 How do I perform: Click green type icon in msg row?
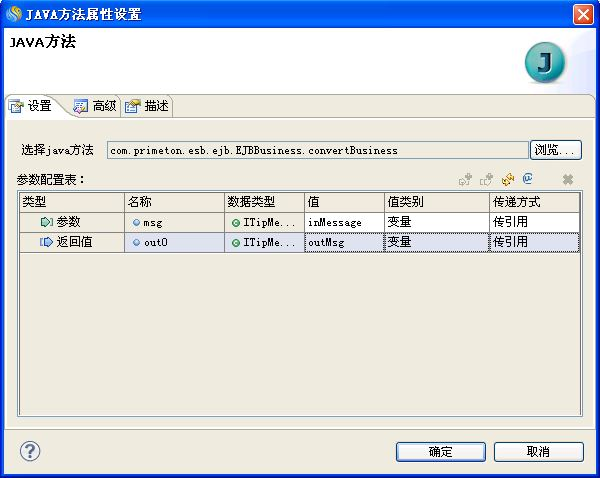[x=236, y=222]
